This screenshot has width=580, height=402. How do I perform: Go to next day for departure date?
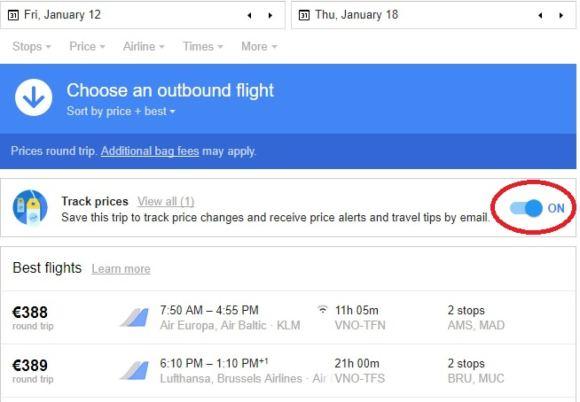[x=270, y=16]
